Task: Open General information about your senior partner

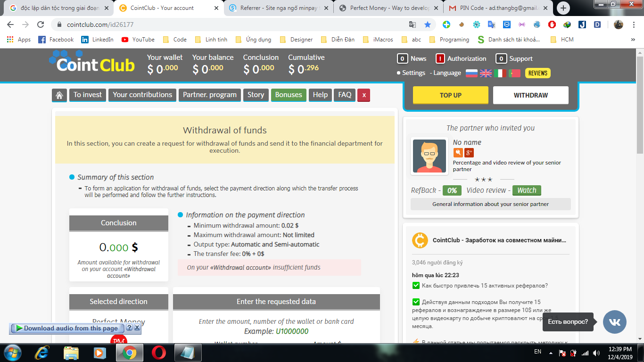Action: pos(491,204)
